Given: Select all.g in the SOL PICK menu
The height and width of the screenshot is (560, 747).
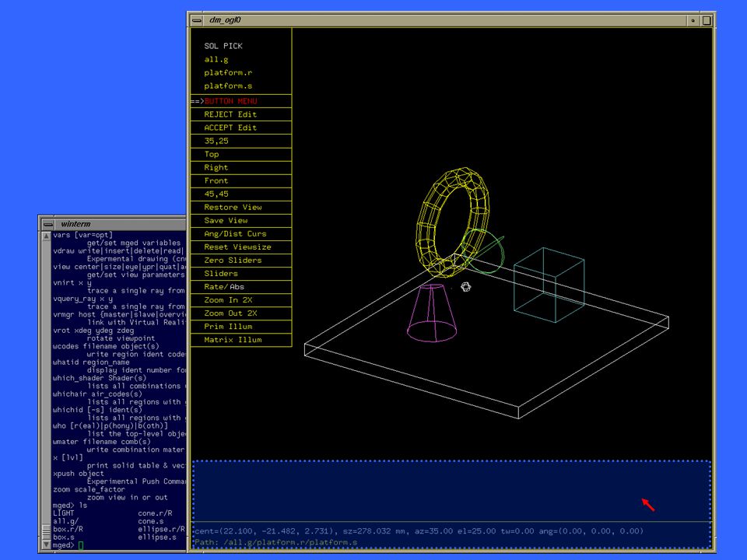Looking at the screenshot, I should 216,60.
